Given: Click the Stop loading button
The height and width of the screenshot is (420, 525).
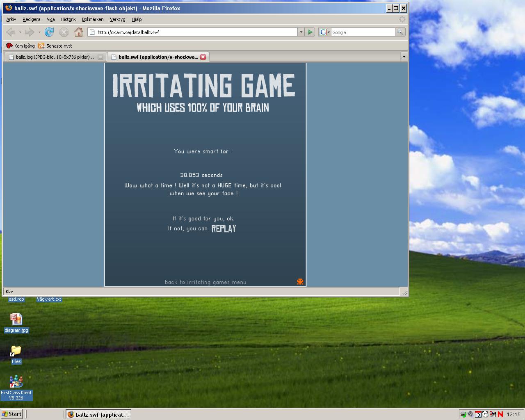Looking at the screenshot, I should tap(64, 32).
